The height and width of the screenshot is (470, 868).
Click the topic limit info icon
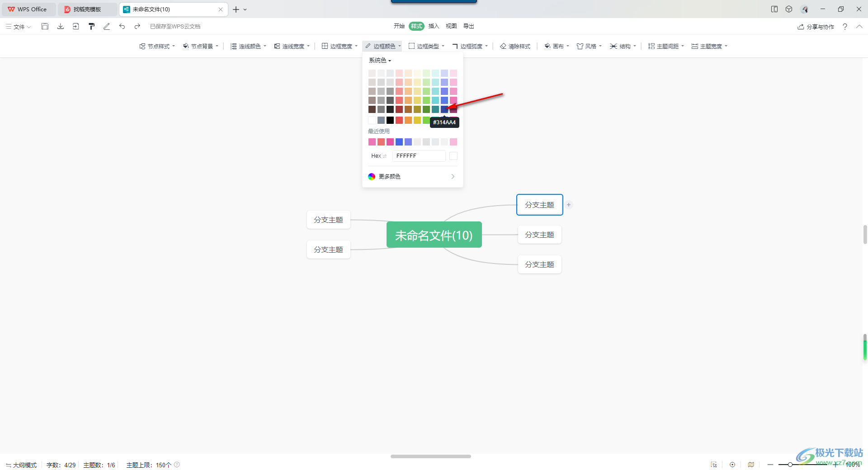click(177, 465)
